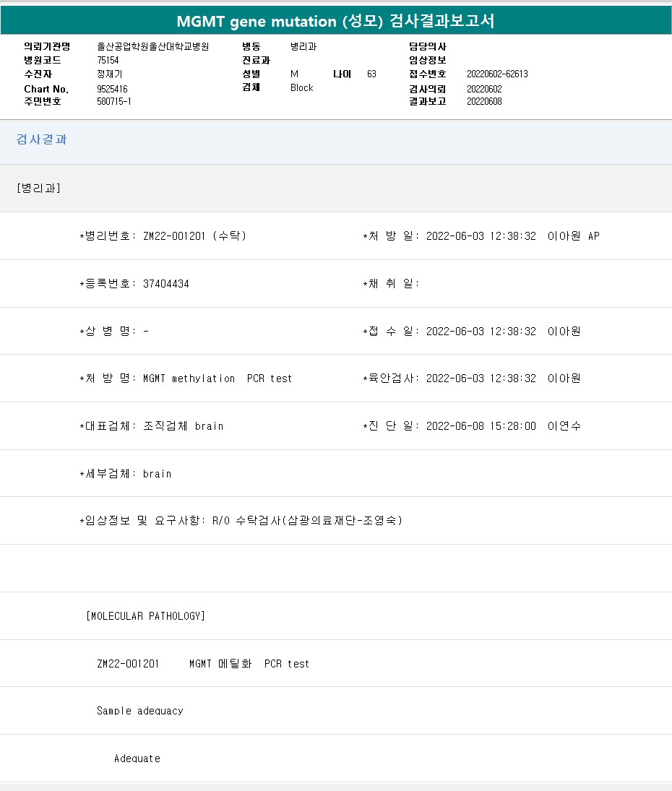This screenshot has width=672, height=791.
Task: Click the '담당의사' header label
Action: click(428, 46)
